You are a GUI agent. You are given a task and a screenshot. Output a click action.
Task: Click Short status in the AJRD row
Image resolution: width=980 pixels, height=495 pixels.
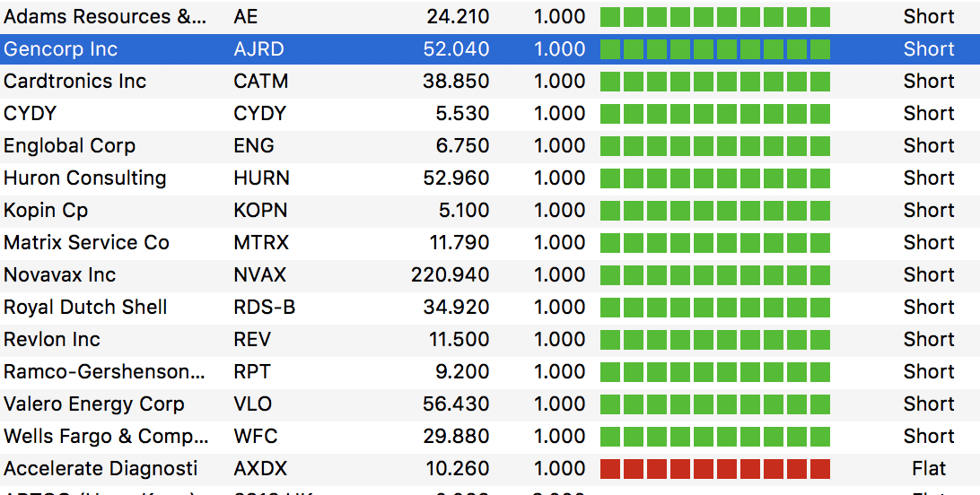pyautogui.click(x=929, y=49)
